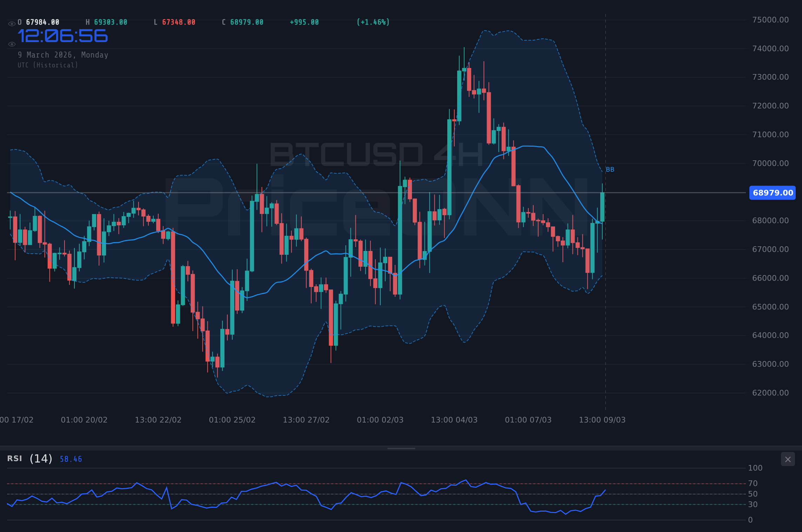The width and height of the screenshot is (802, 532).
Task: Click the 65000.00 price axis label
Action: 770,307
